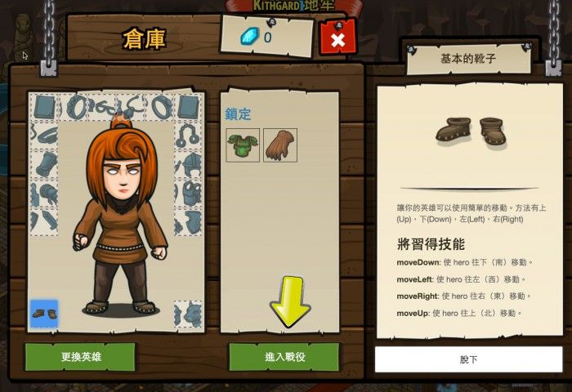This screenshot has width=572, height=392.
Task: Select the top-right book equipment slot
Action: (x=188, y=107)
